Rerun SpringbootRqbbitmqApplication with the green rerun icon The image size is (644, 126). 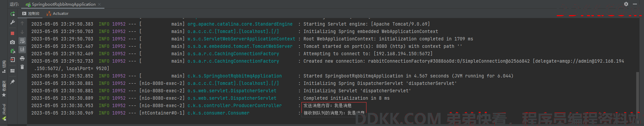point(12,14)
